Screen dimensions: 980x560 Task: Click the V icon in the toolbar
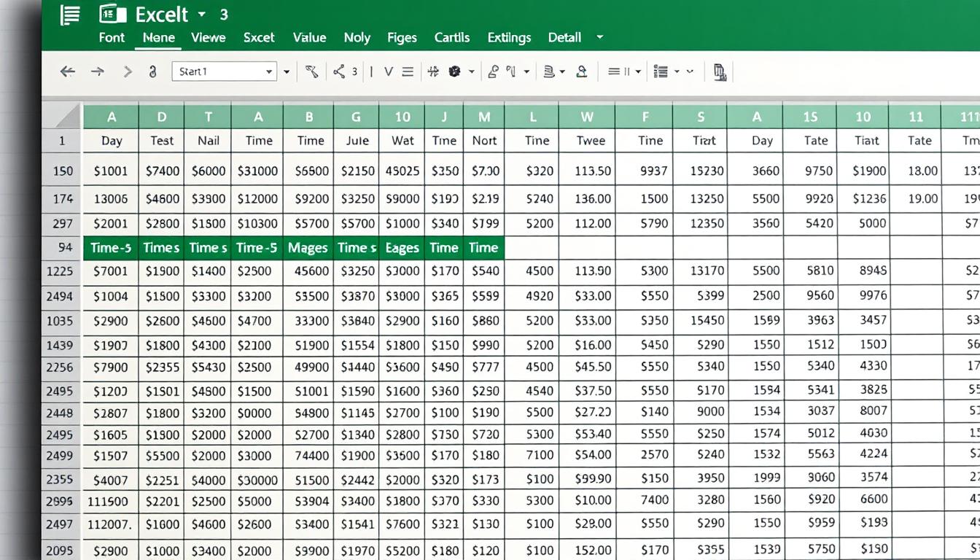(388, 71)
